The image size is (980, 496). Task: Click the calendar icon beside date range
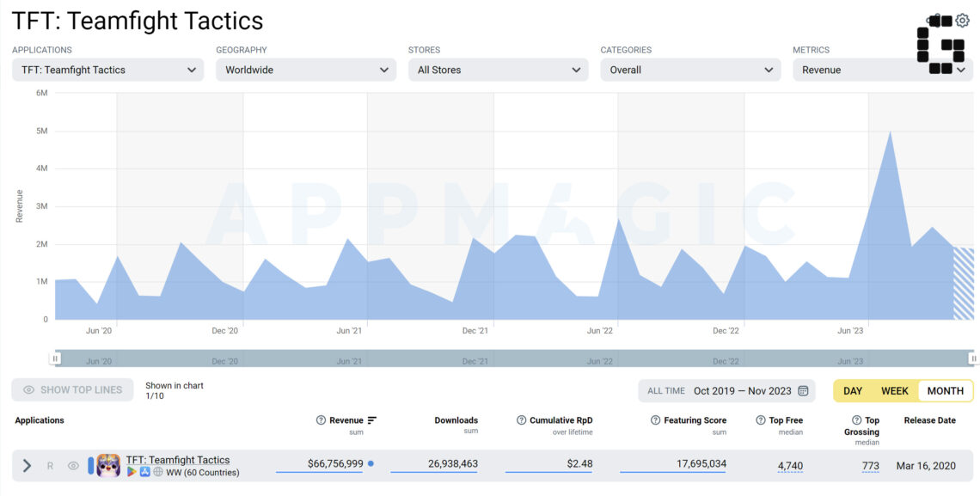803,391
